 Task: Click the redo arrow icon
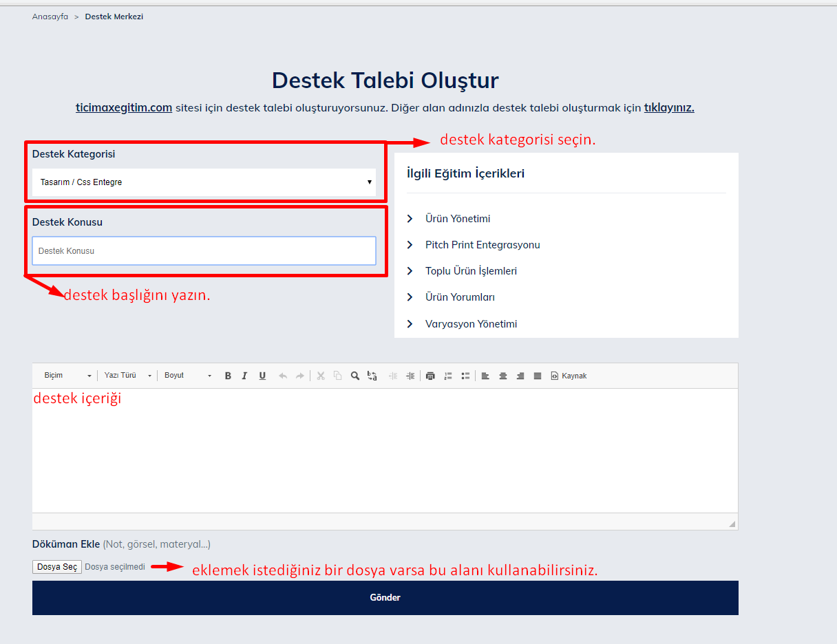[299, 376]
